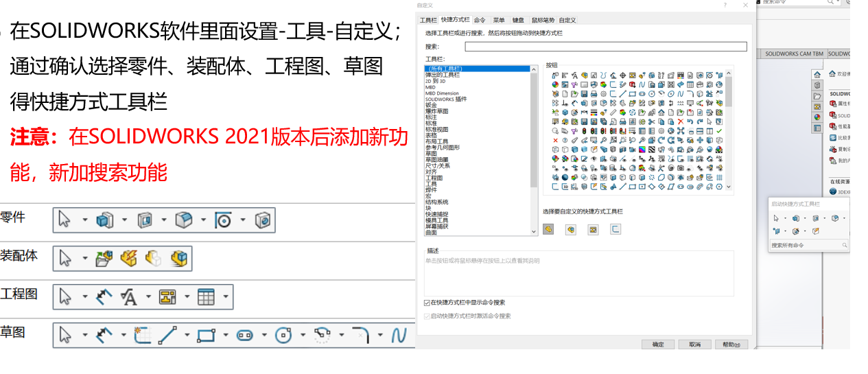Select the spline tool in 草图 toolbar
The width and height of the screenshot is (868, 374).
tap(399, 335)
